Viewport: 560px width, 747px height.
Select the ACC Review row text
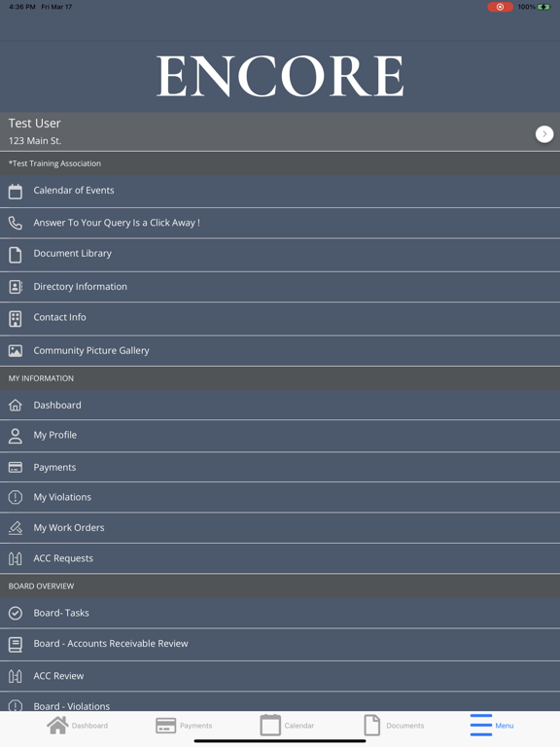(x=58, y=676)
